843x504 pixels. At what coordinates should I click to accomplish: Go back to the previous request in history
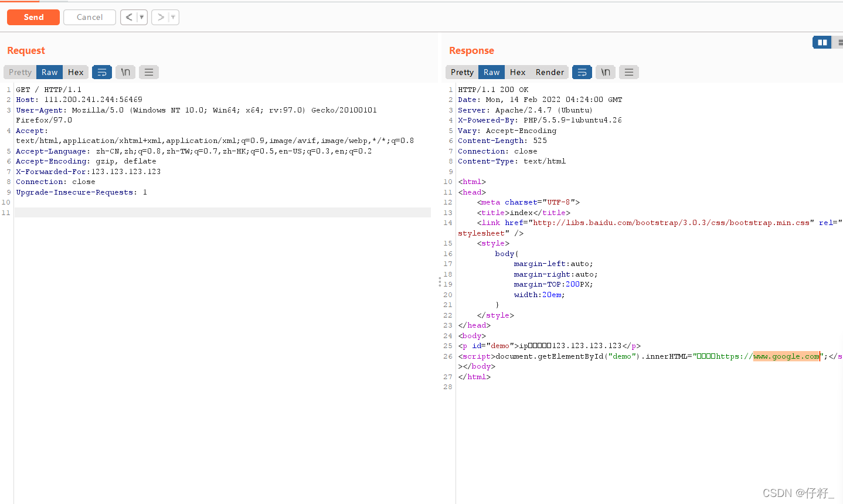click(129, 17)
